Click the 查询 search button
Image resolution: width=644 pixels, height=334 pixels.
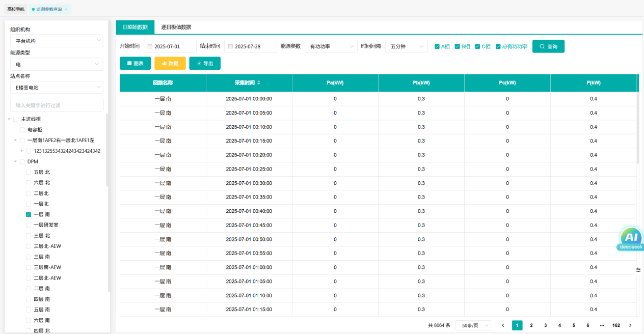coord(548,46)
